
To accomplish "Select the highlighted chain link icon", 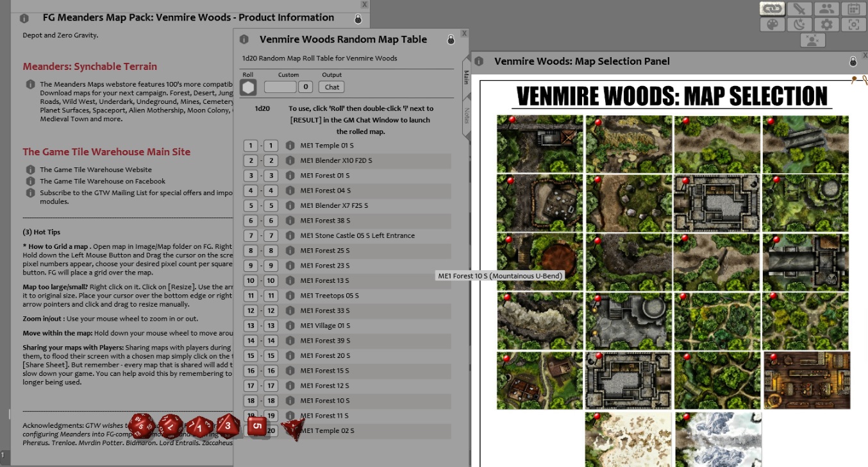I will pyautogui.click(x=772, y=8).
